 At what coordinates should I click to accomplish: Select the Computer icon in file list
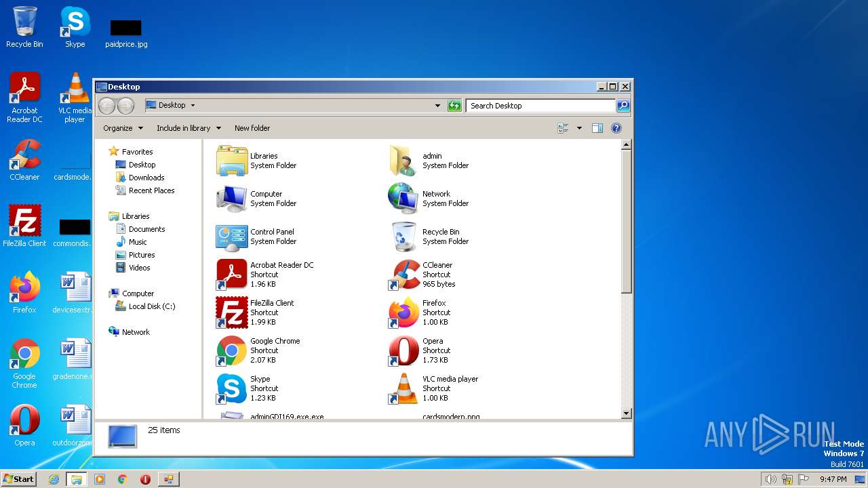pos(232,199)
